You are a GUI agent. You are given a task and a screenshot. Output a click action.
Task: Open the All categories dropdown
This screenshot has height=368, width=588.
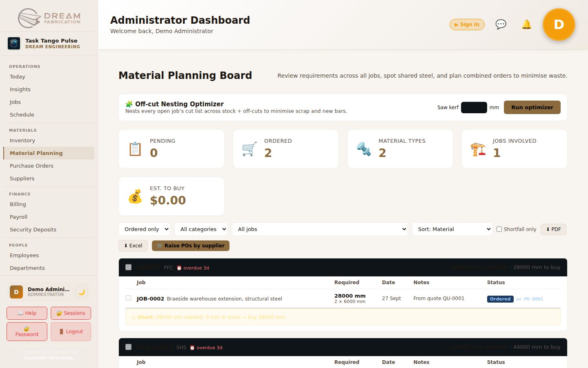point(201,229)
